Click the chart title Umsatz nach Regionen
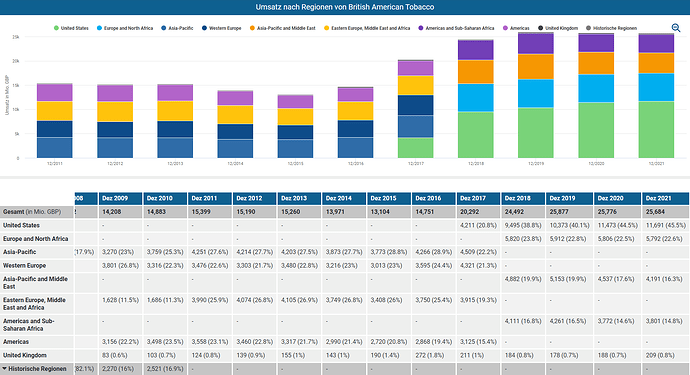 click(345, 7)
